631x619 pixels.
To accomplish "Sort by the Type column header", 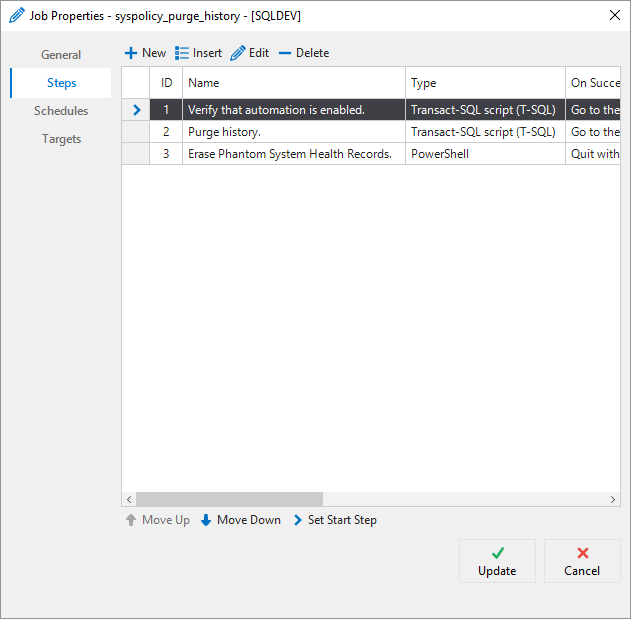I will (x=485, y=83).
